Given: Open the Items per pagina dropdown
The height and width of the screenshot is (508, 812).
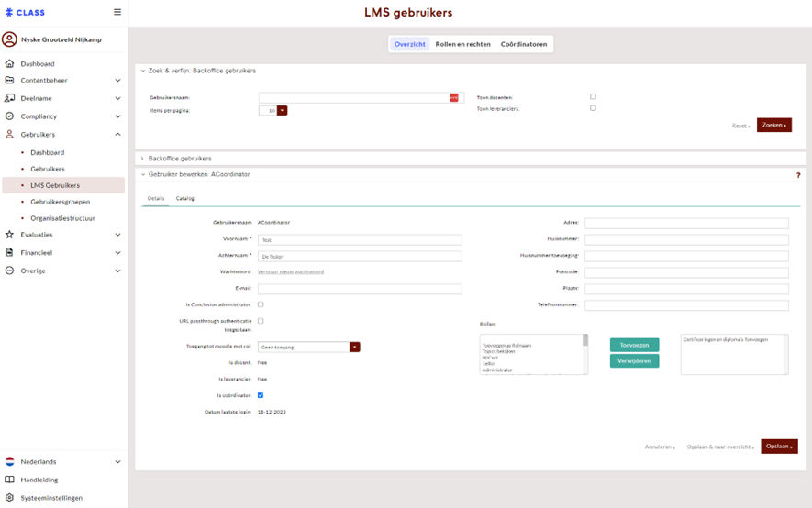Looking at the screenshot, I should (x=282, y=110).
